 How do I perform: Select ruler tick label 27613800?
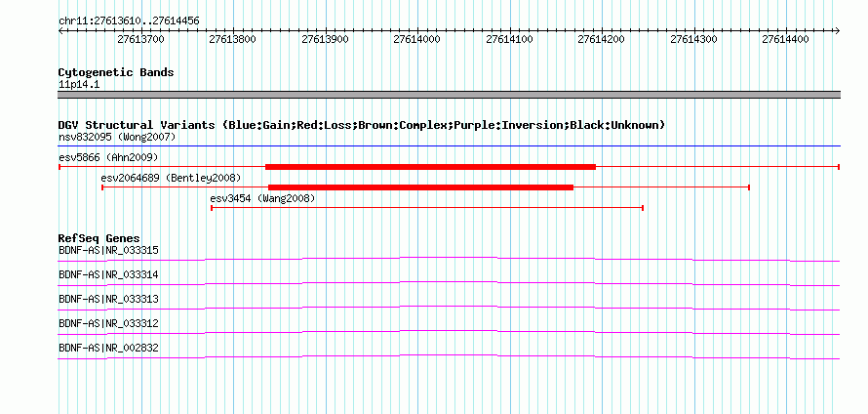(233, 39)
